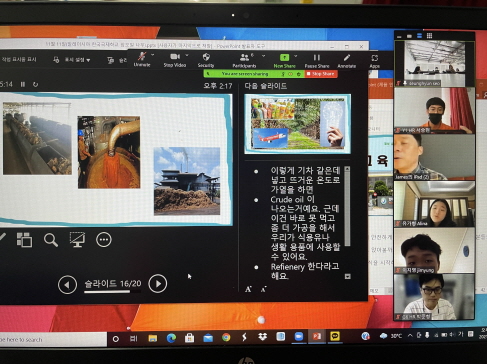487x364 pixels.
Task: Open KakaoTalk from taskbar
Action: [335, 336]
